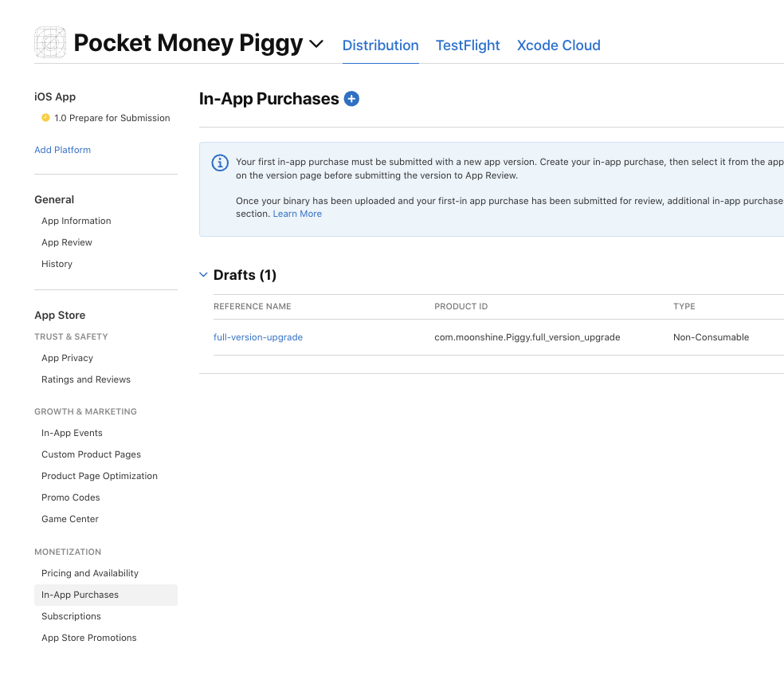Open Pricing and Availability
Image resolution: width=784 pixels, height=676 pixels.
[90, 573]
